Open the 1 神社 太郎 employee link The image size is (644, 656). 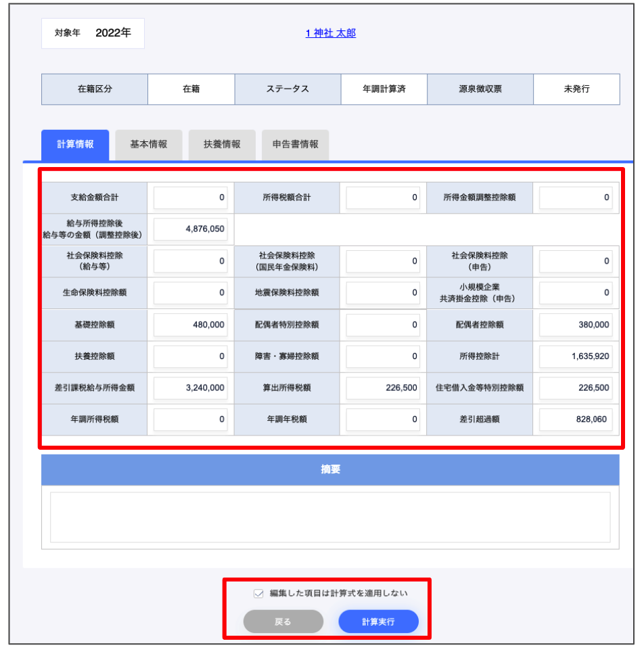point(330,33)
